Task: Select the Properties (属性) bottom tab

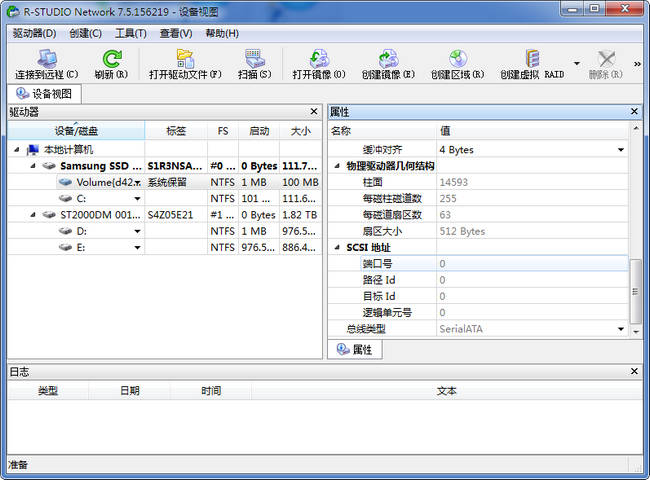Action: (355, 349)
